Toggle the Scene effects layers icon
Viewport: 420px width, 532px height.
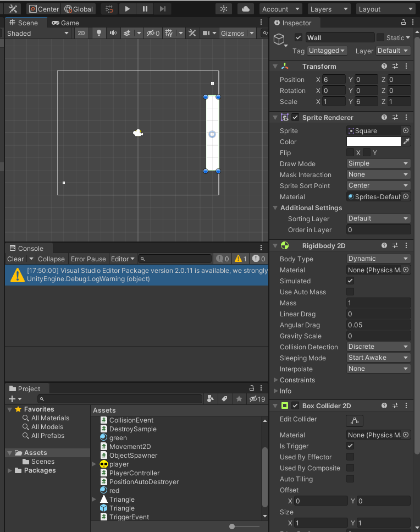[x=127, y=33]
